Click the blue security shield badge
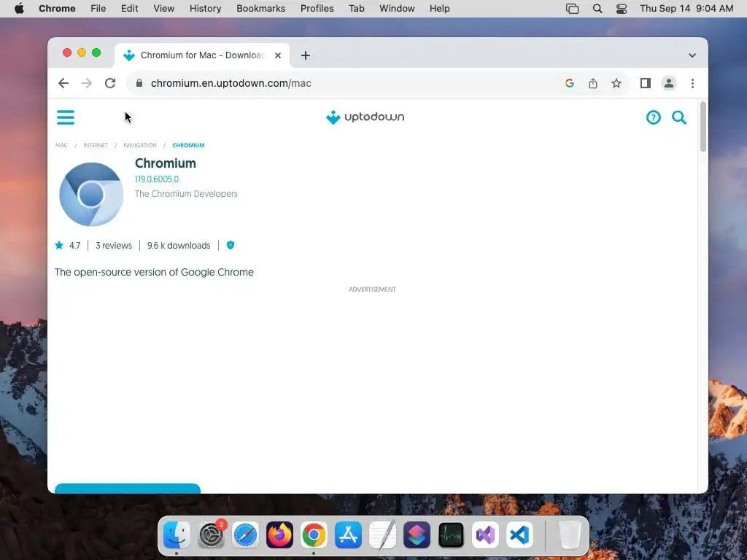Image resolution: width=747 pixels, height=560 pixels. [231, 245]
